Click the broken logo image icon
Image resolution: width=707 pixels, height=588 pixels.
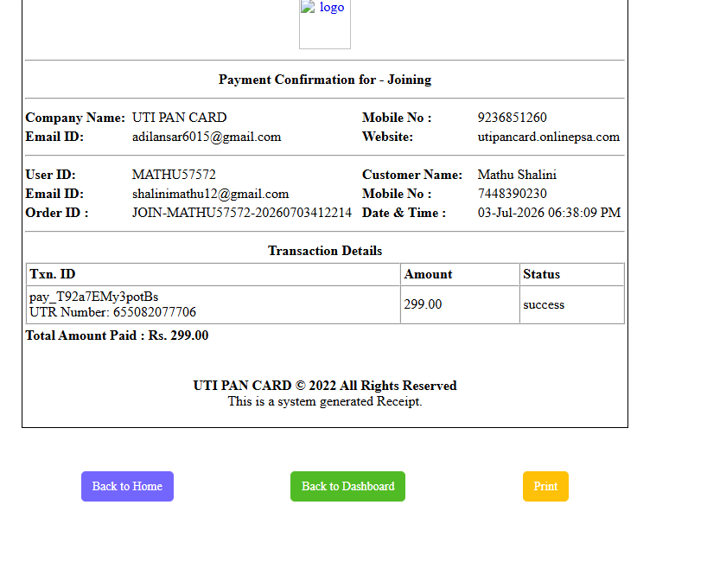coord(308,7)
